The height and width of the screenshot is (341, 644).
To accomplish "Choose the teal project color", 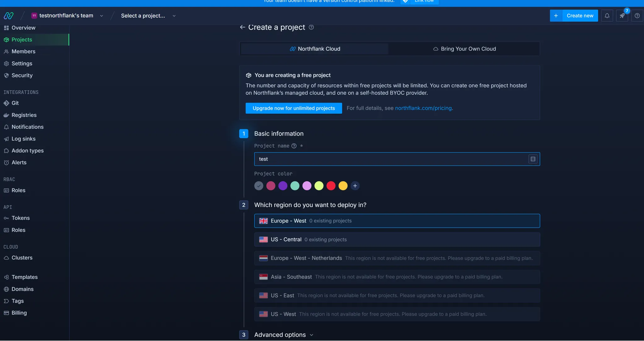I will tap(295, 186).
